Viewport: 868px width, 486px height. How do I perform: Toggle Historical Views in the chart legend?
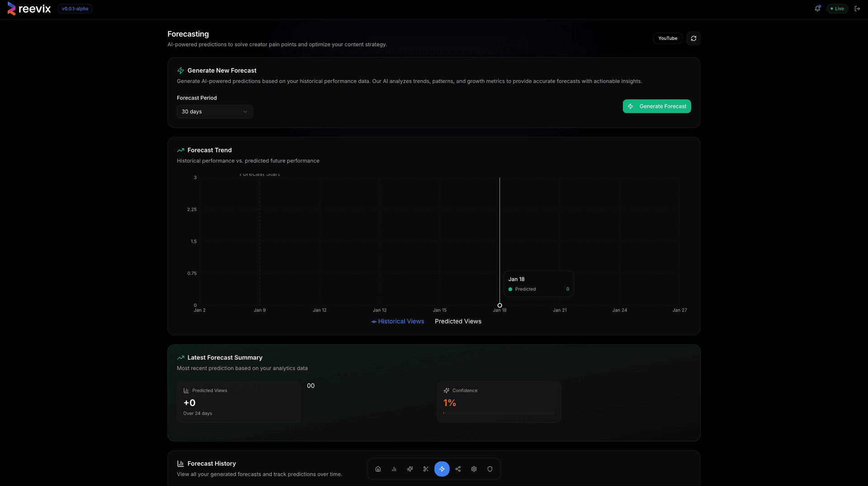[397, 321]
